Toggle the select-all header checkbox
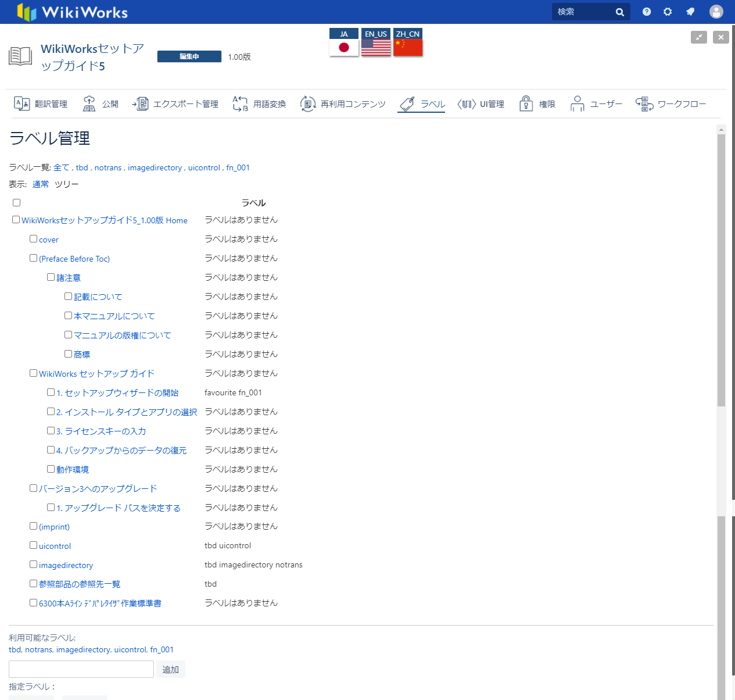735x700 pixels. point(16,202)
